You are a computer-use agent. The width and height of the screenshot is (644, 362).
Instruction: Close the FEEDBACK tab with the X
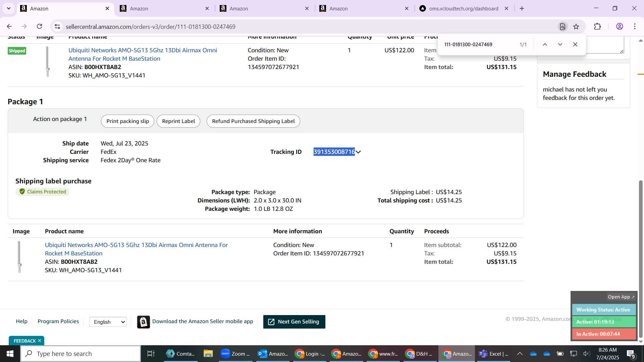(x=40, y=341)
